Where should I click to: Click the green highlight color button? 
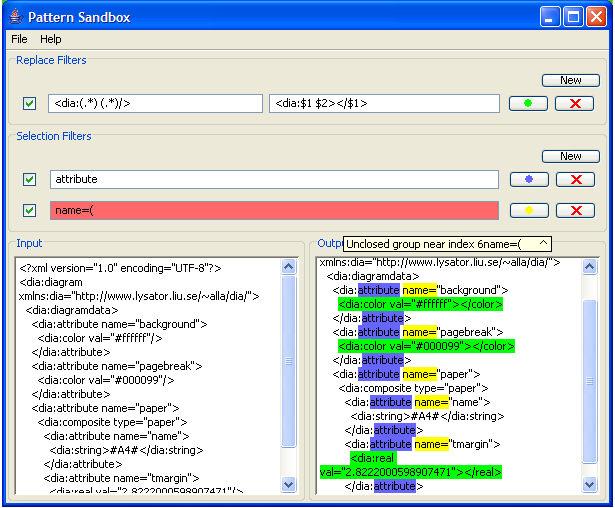(x=528, y=103)
